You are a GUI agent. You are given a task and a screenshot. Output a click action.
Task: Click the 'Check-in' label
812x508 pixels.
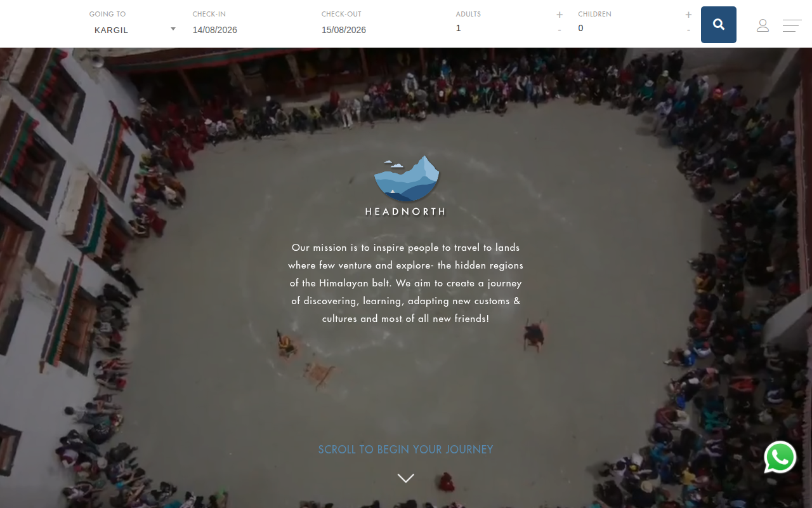point(209,14)
